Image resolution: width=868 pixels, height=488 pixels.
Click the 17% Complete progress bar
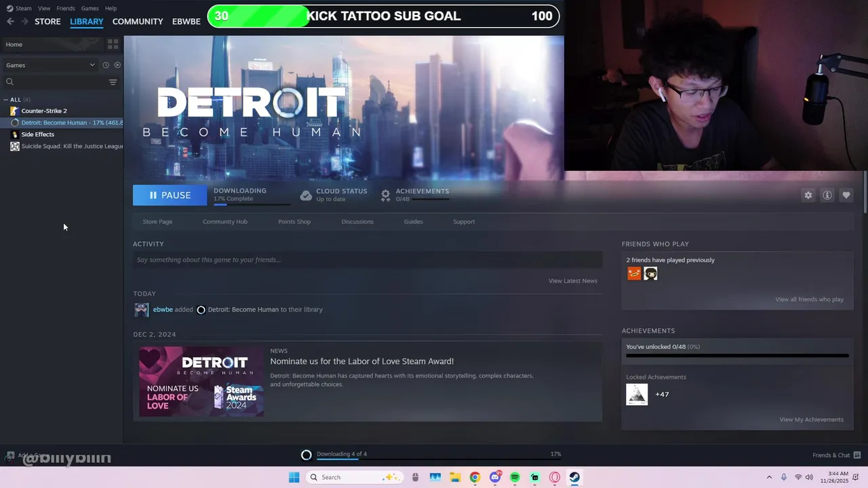[252, 204]
